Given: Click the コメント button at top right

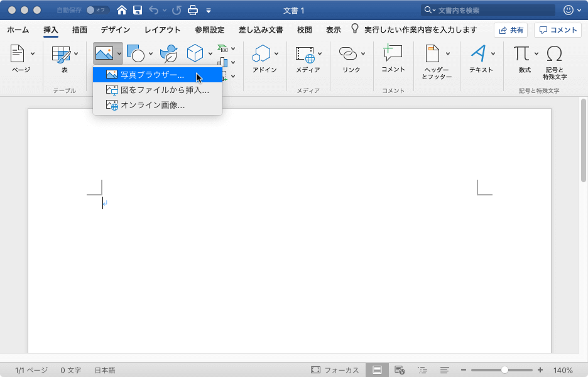Looking at the screenshot, I should click(558, 30).
